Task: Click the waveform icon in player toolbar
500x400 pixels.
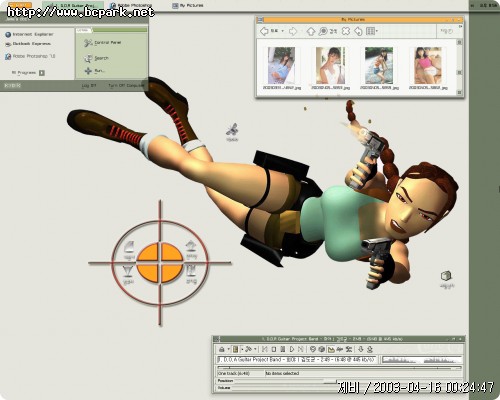Action: 340,349
